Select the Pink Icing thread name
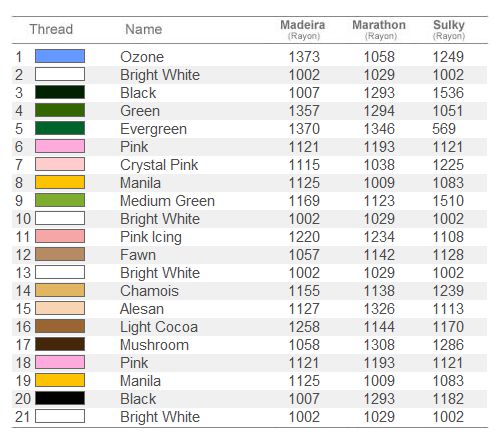 click(x=151, y=237)
